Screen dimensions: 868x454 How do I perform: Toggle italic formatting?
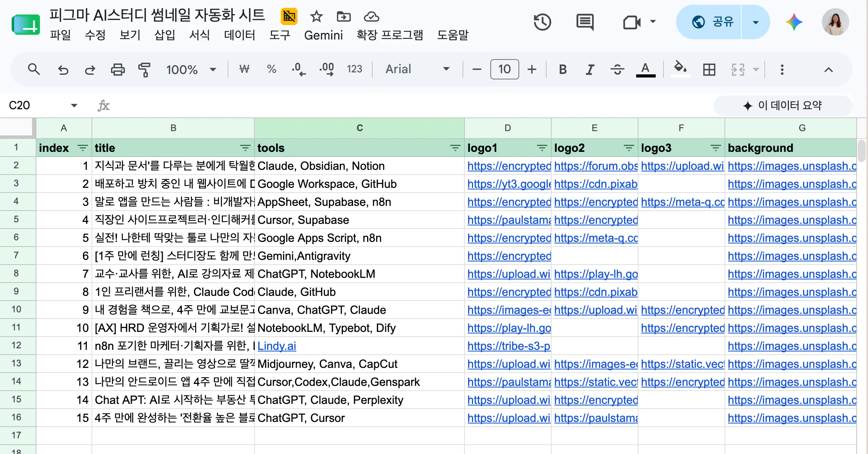point(590,70)
